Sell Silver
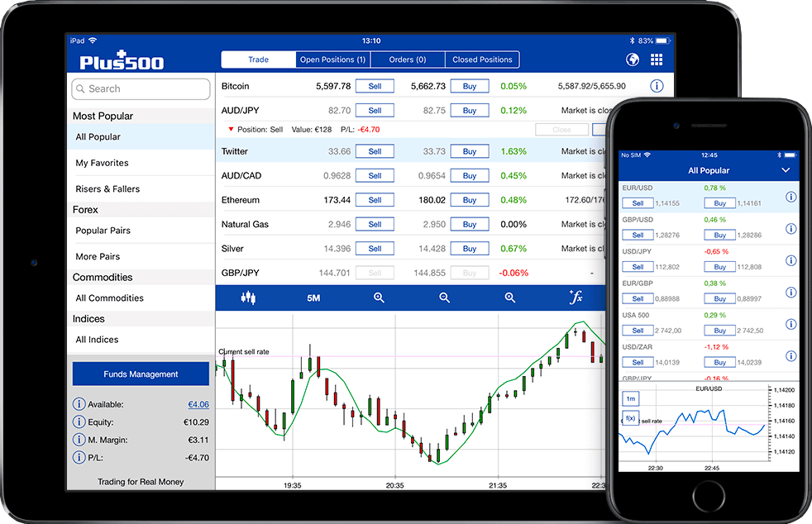Image resolution: width=812 pixels, height=524 pixels. click(375, 249)
